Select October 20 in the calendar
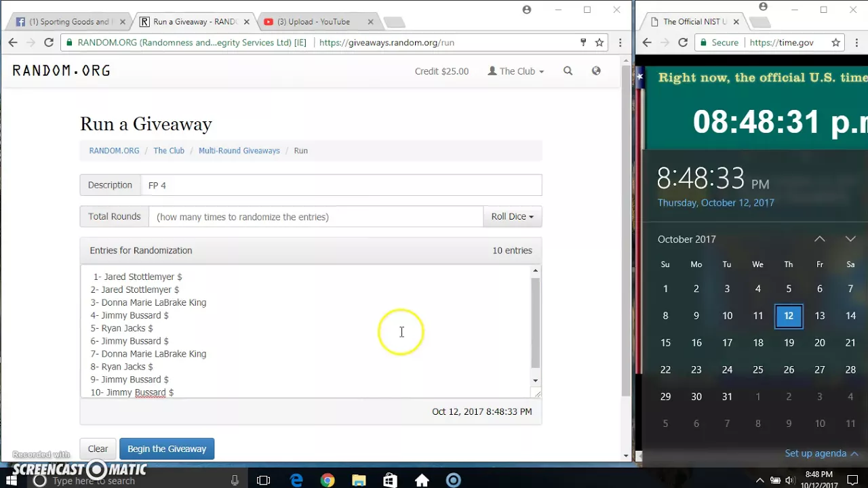 point(820,343)
